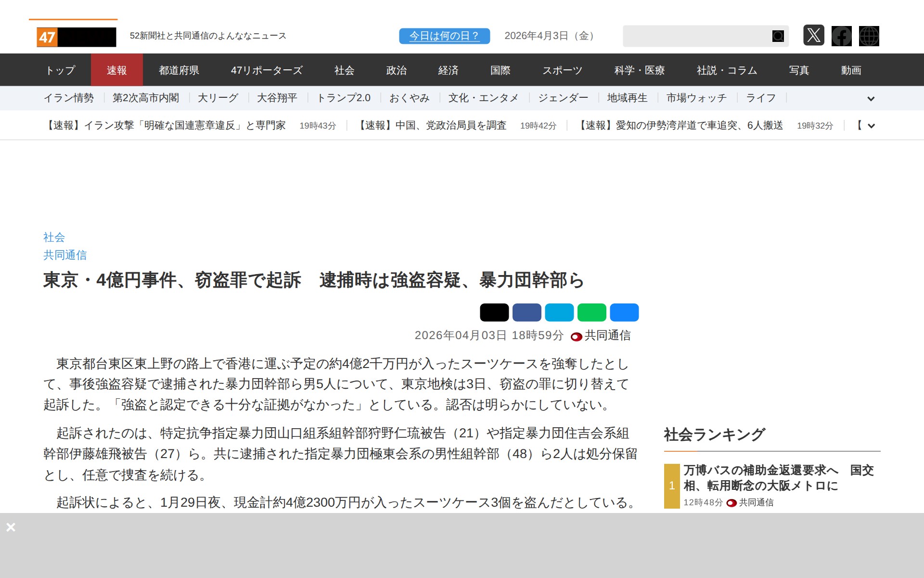Open the 都道府県 menu item

tap(179, 70)
